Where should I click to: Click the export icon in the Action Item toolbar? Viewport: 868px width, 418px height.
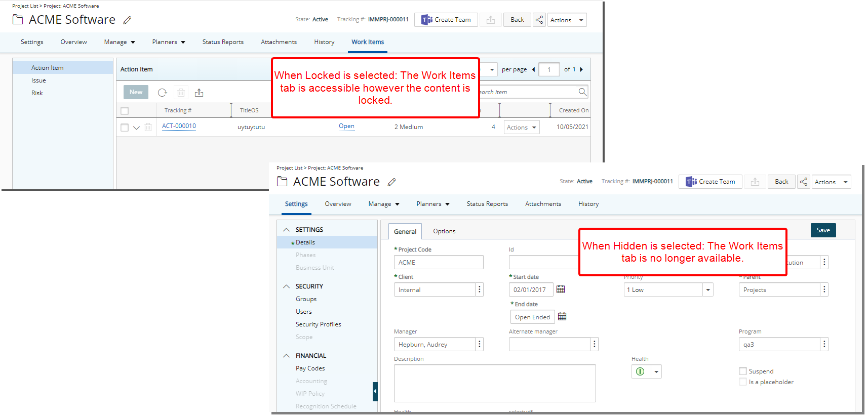tap(199, 93)
